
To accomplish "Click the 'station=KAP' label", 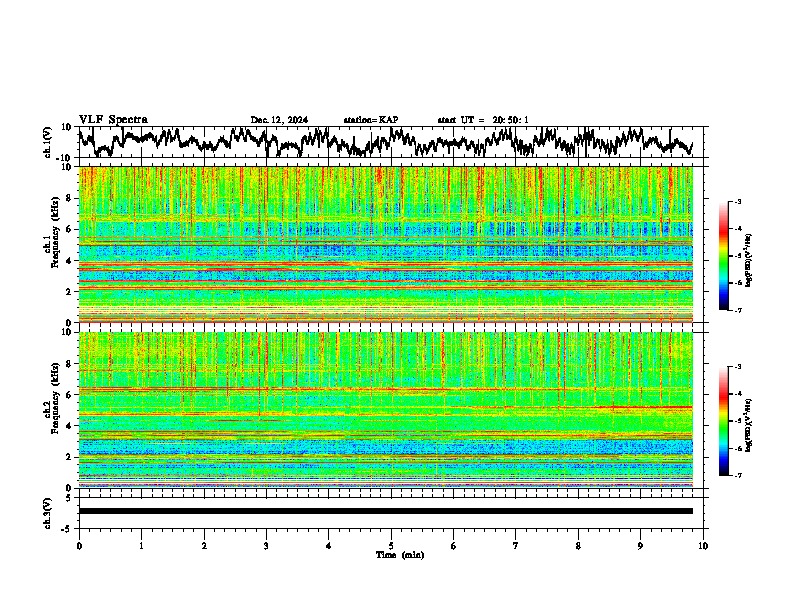I will click(x=371, y=120).
